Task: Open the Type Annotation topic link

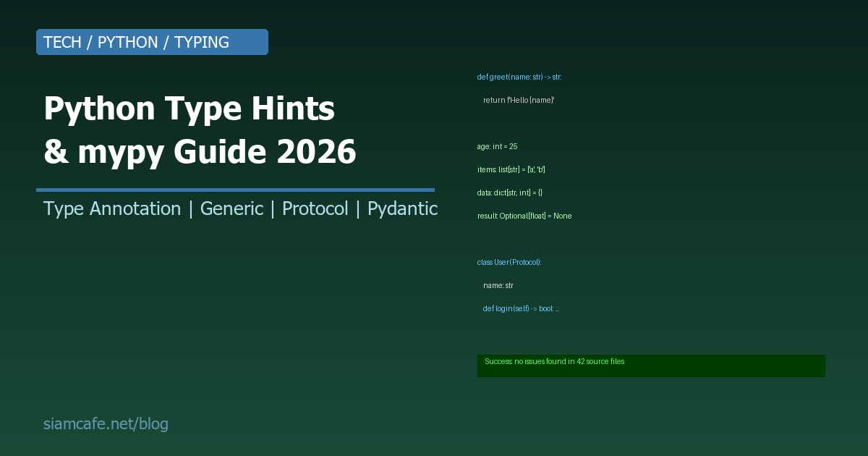Action: 112,209
